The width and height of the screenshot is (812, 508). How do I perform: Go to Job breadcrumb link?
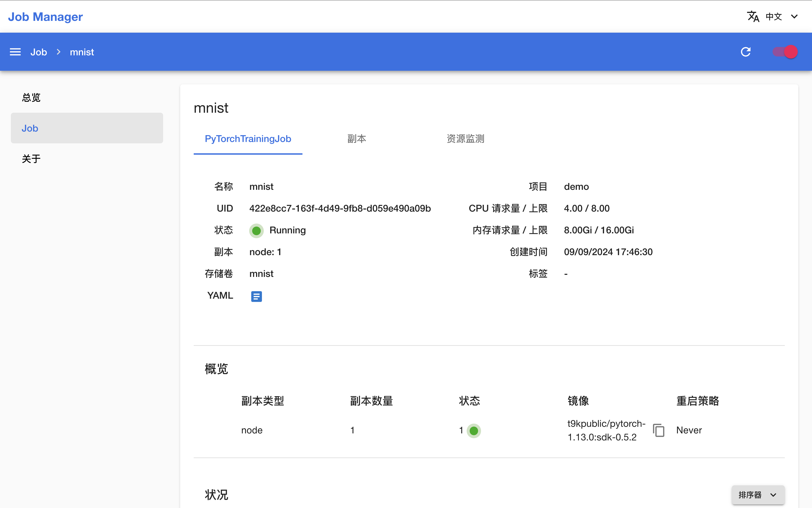tap(39, 52)
